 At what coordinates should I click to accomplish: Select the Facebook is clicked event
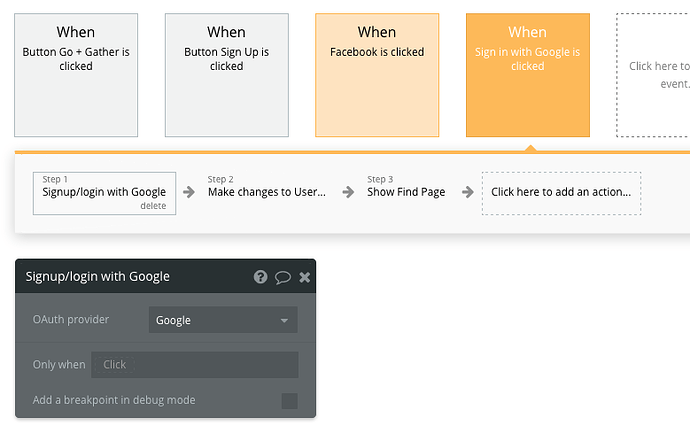click(377, 75)
